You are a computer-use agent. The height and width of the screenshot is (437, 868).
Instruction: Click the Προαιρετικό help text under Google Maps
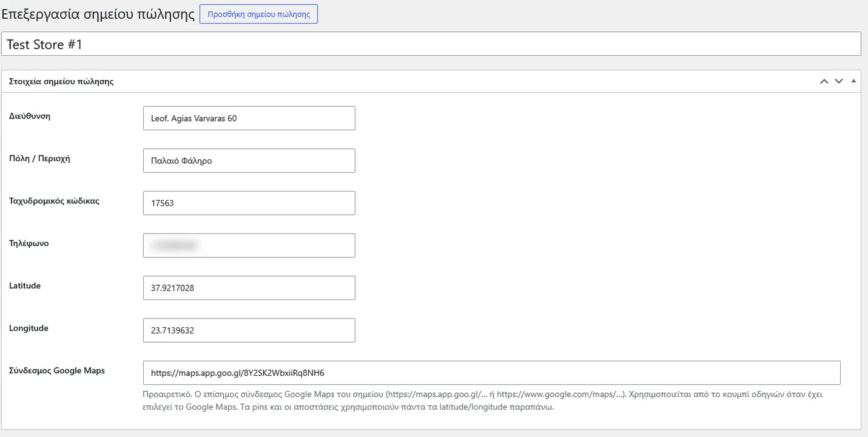pos(482,401)
